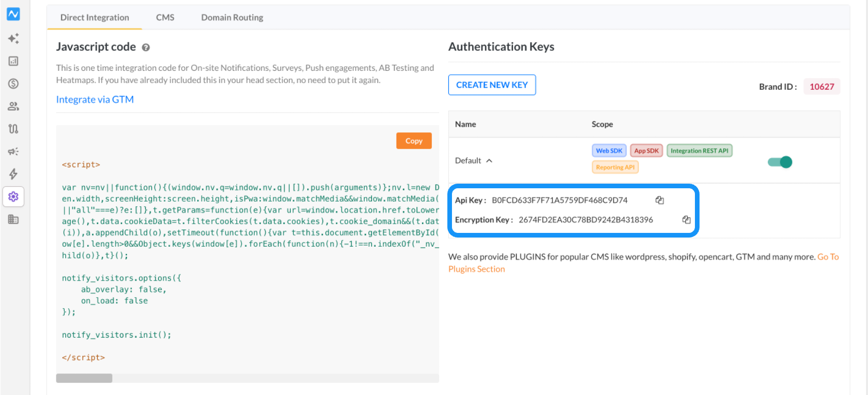Click the Api Key value B0FCD633F7F71A5759DF468C9D74
868x395 pixels.
(560, 200)
